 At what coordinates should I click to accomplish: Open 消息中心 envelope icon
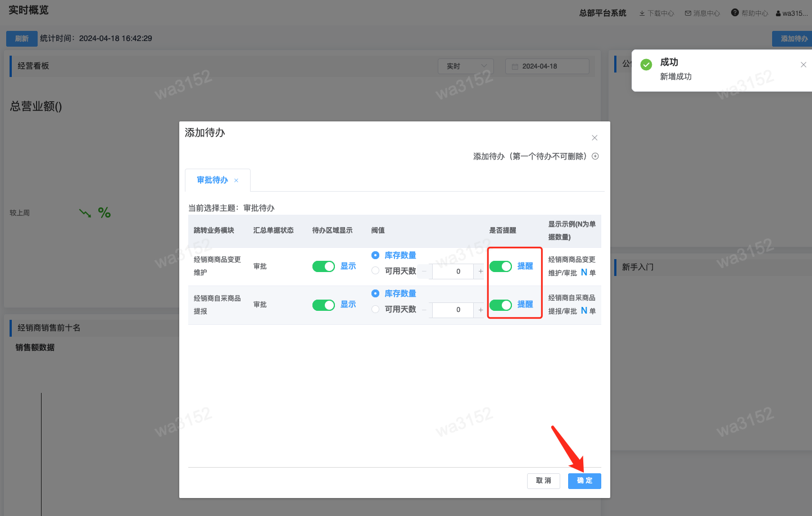[688, 13]
